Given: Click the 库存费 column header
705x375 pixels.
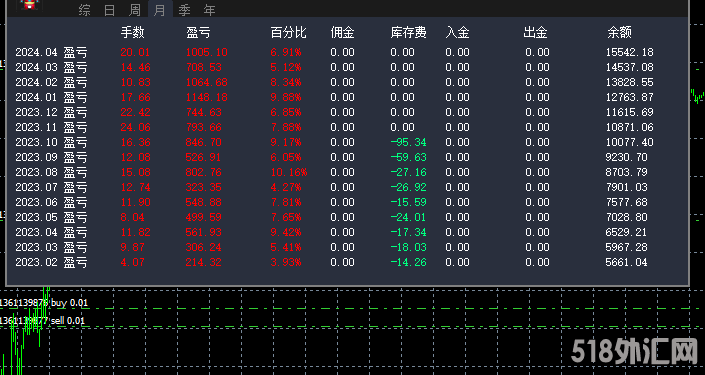Looking at the screenshot, I should point(408,32).
